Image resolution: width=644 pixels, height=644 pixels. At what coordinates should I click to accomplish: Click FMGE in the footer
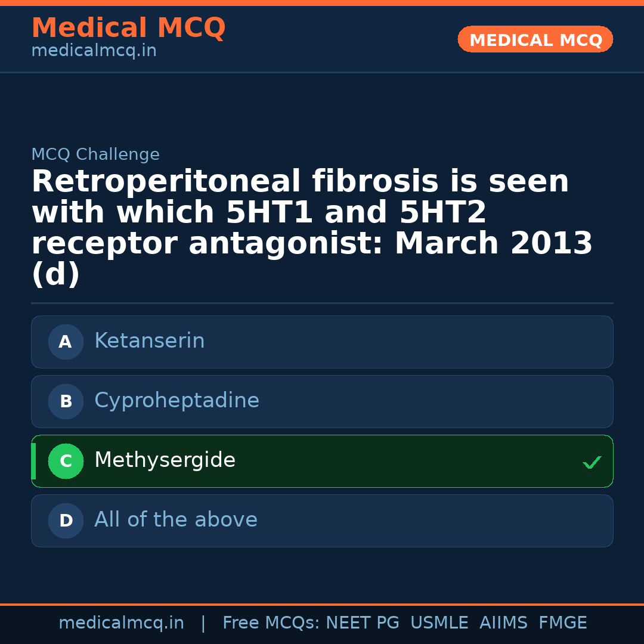(562, 623)
